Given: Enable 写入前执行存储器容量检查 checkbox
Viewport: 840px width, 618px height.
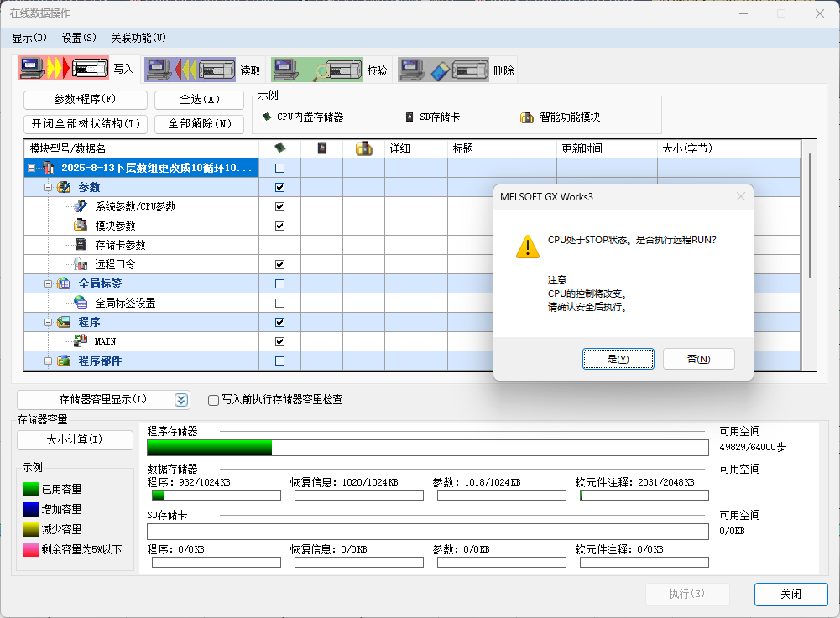Looking at the screenshot, I should tap(214, 400).
